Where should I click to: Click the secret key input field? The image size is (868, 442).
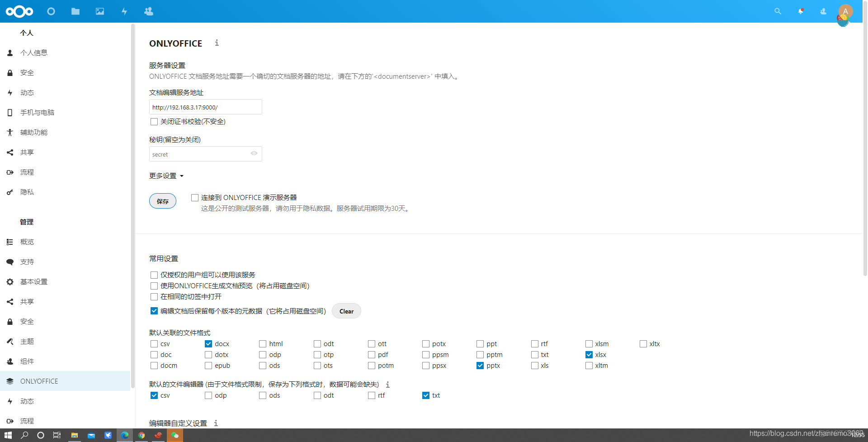coord(206,154)
